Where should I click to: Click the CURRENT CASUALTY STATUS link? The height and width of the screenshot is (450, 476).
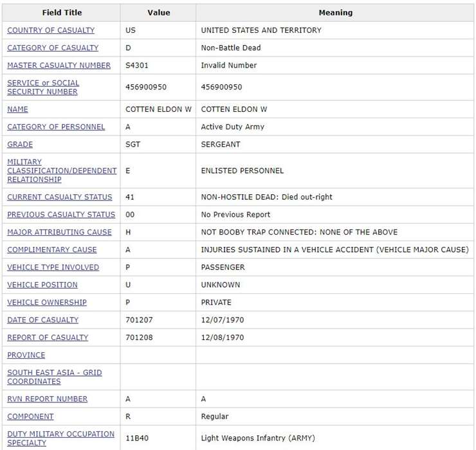coord(59,197)
